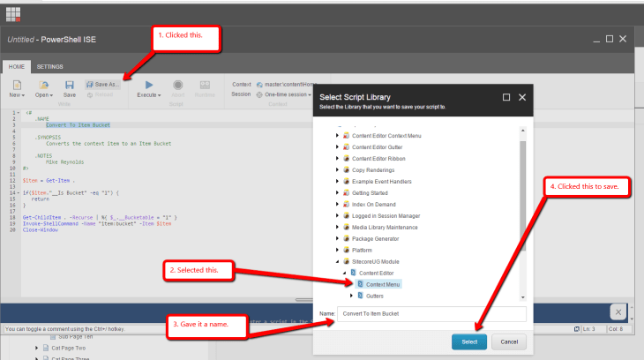644x360 pixels.
Task: Click the Abort script icon
Action: click(178, 85)
